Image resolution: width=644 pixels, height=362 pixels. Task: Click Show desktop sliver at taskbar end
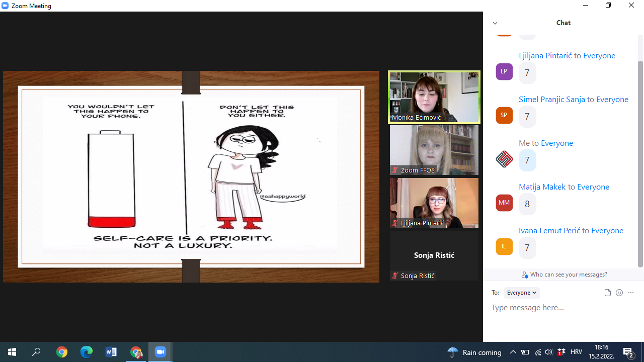tap(642, 352)
